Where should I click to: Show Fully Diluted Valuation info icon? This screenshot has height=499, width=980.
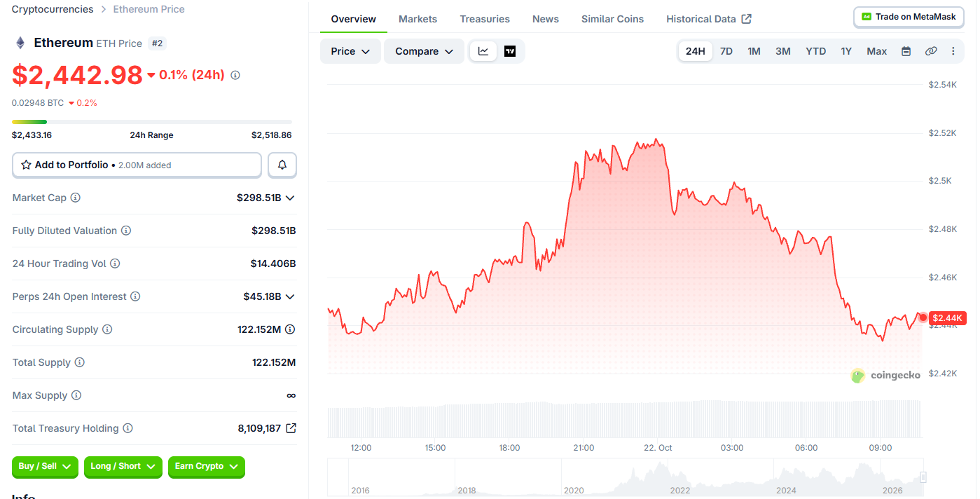tap(126, 231)
